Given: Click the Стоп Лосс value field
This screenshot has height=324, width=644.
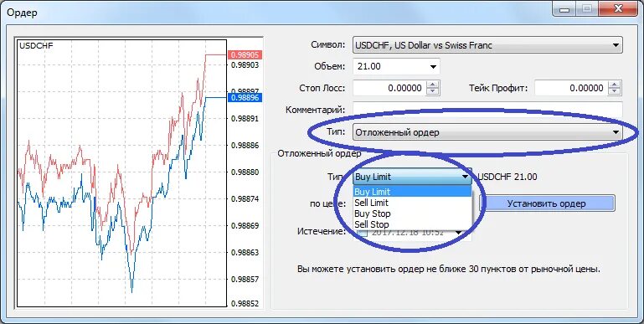Looking at the screenshot, I should click(x=389, y=88).
